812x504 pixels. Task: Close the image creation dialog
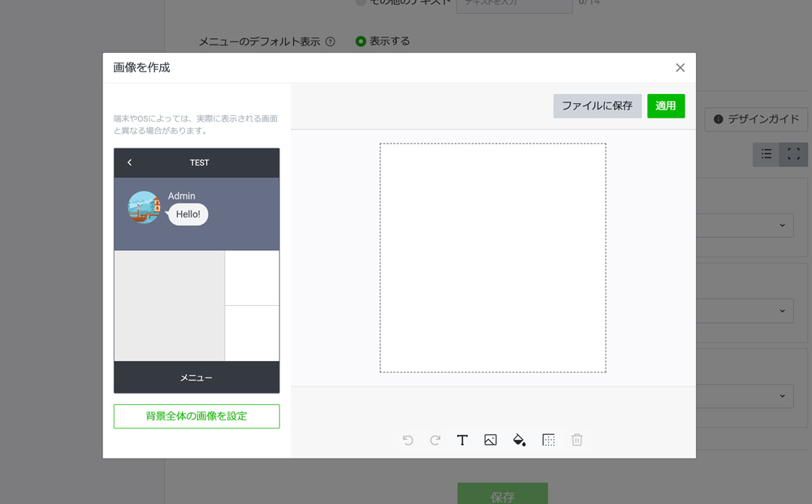[680, 68]
